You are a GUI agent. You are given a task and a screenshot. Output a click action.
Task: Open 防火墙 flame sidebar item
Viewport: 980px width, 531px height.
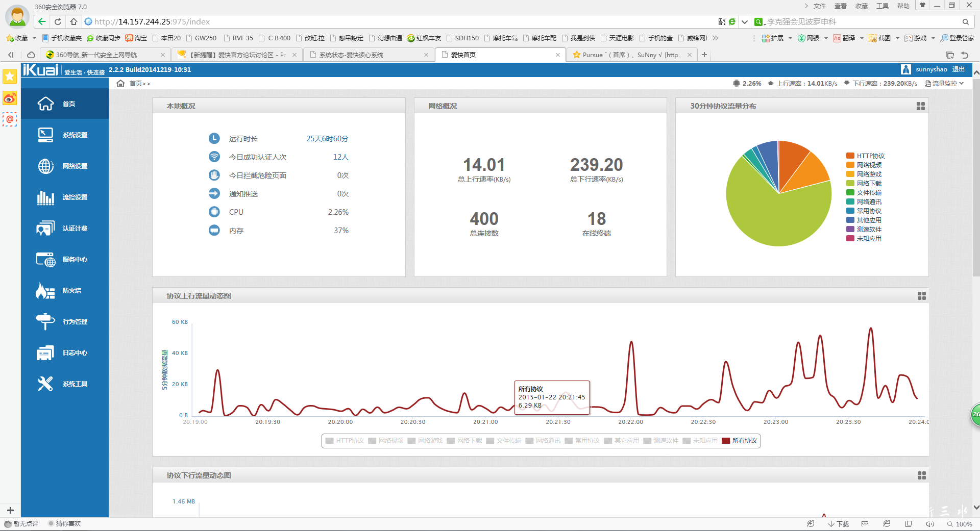(65, 290)
